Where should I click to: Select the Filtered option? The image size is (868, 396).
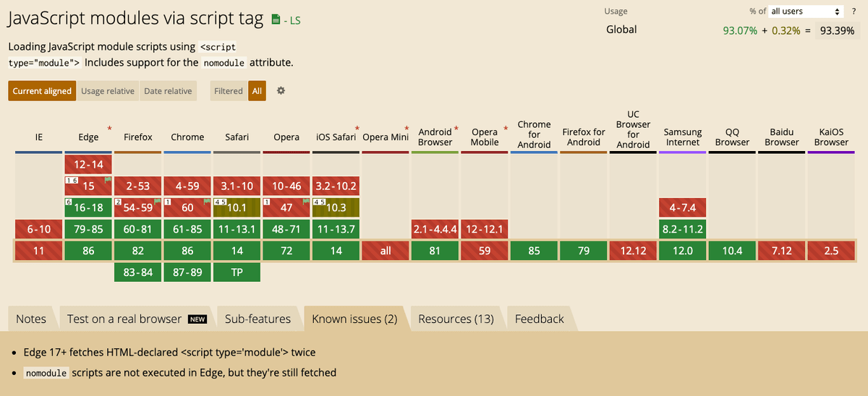[x=229, y=91]
